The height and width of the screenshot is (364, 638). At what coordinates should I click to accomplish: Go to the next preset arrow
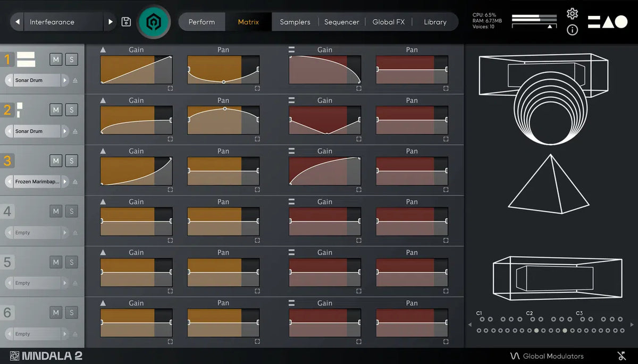[x=111, y=22]
